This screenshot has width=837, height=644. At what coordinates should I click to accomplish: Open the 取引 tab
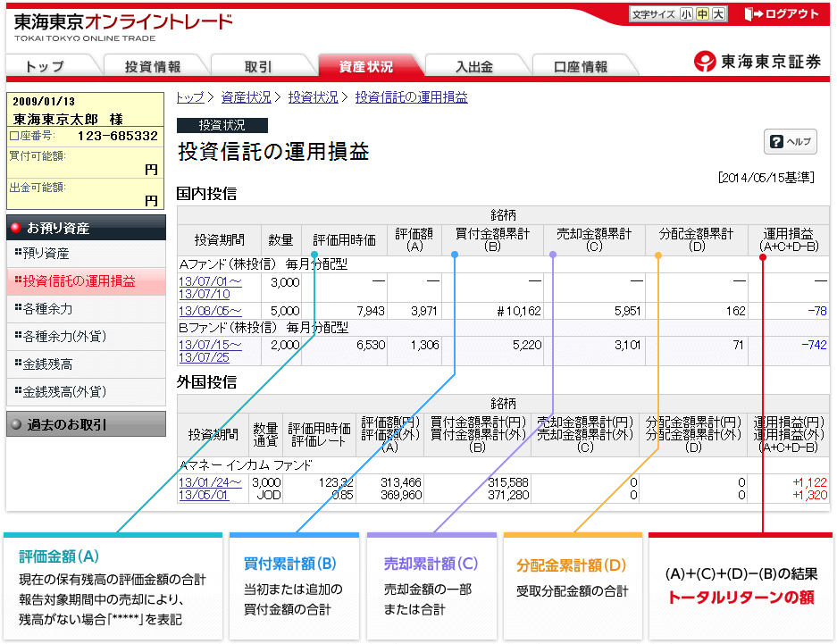pos(260,66)
